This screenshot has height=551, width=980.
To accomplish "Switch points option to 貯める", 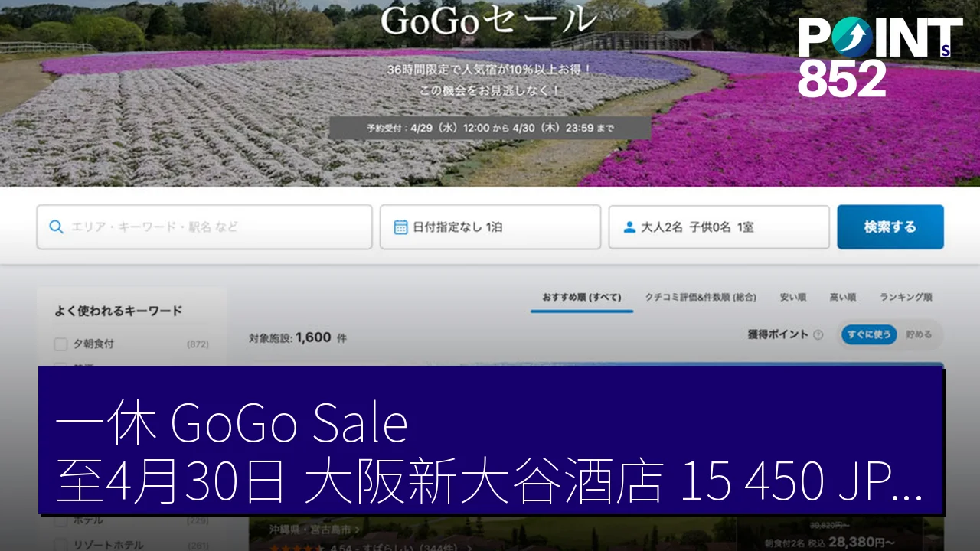I will point(919,334).
